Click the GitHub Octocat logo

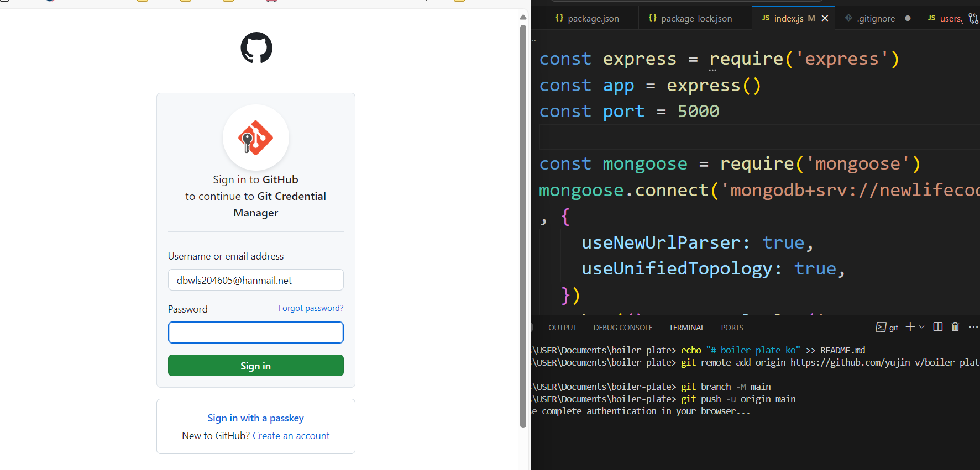tap(256, 47)
